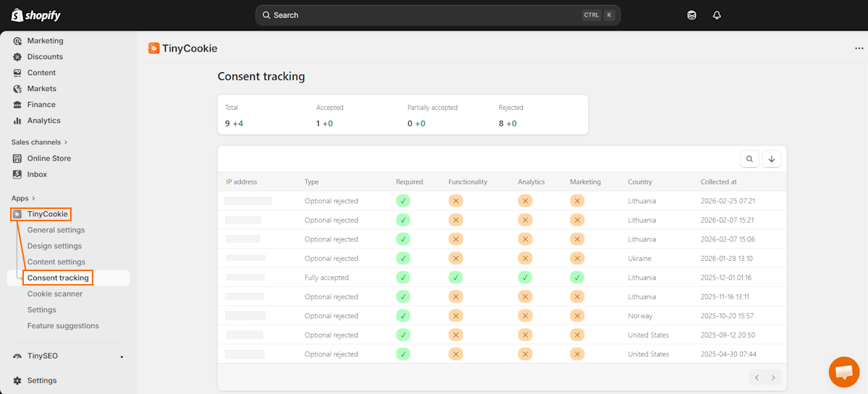The image size is (868, 394).
Task: Click the 'Consent tracking' page heading
Action: (261, 77)
